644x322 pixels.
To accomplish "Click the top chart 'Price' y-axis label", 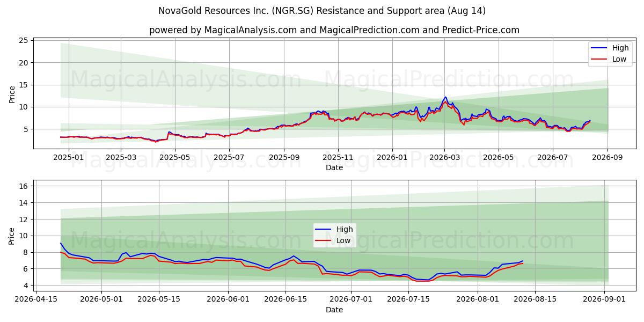I will 12,93.
